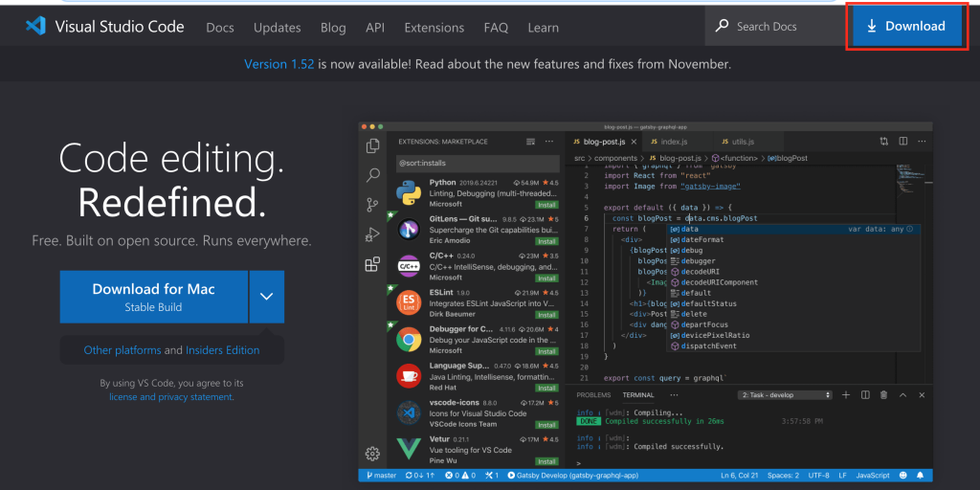The height and width of the screenshot is (490, 980).
Task: Open the Explorer icon in activity bar
Action: tap(373, 145)
